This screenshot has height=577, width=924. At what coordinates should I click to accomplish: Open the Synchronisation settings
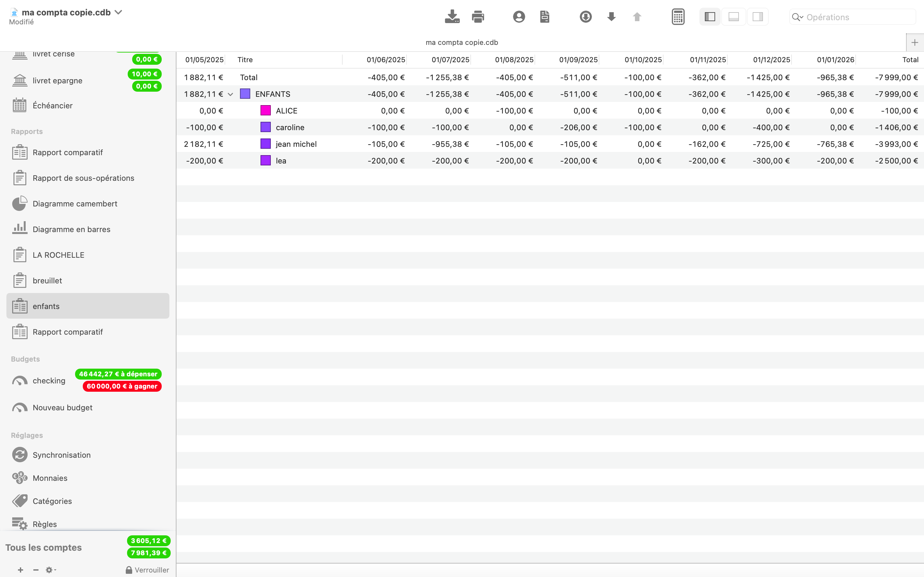pyautogui.click(x=62, y=455)
